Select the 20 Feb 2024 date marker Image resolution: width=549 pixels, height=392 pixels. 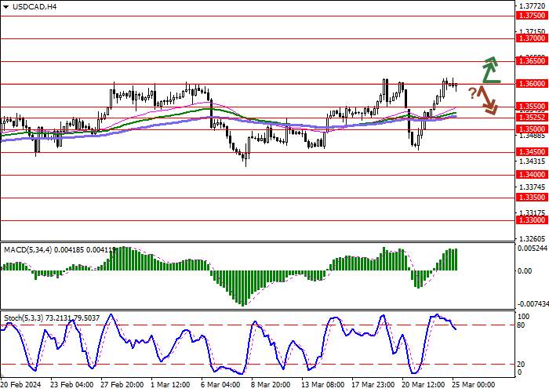click(x=21, y=385)
